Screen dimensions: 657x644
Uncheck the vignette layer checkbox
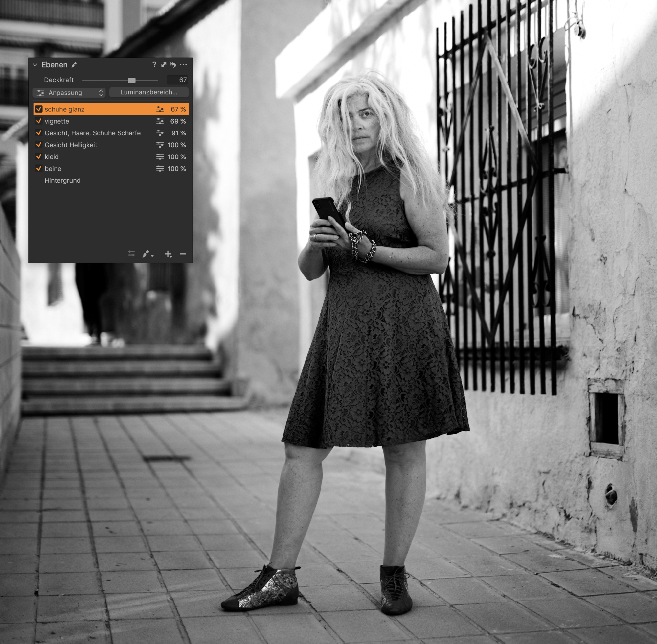[39, 121]
